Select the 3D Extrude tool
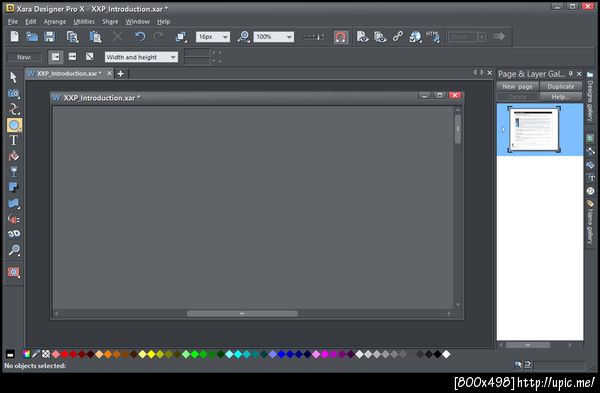 pyautogui.click(x=14, y=234)
